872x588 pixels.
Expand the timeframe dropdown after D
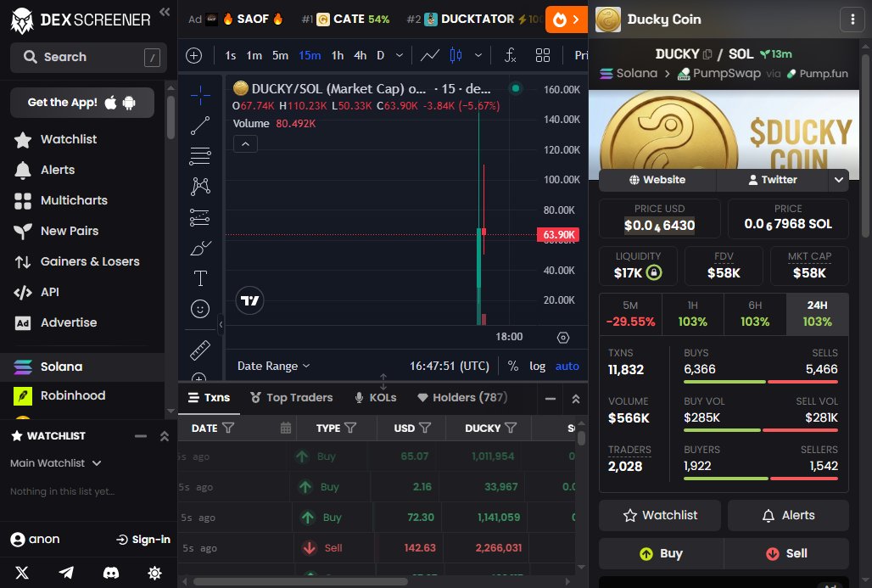pyautogui.click(x=400, y=55)
